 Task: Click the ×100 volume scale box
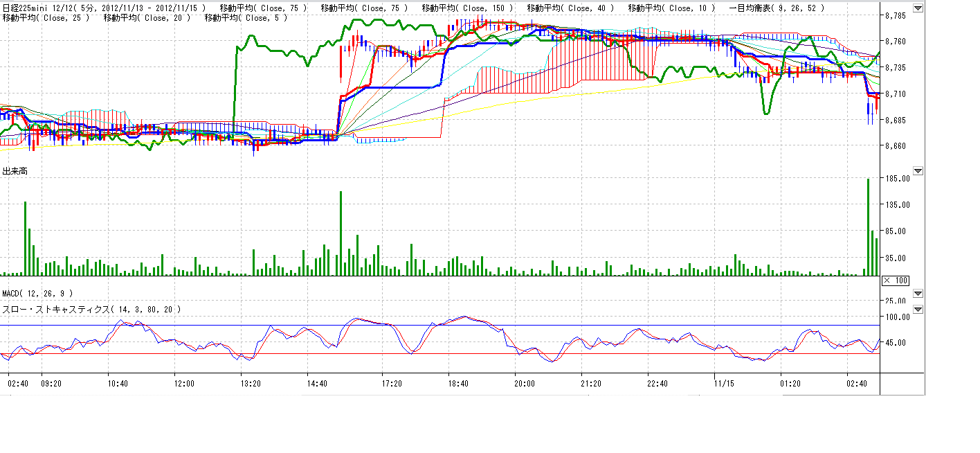(894, 281)
